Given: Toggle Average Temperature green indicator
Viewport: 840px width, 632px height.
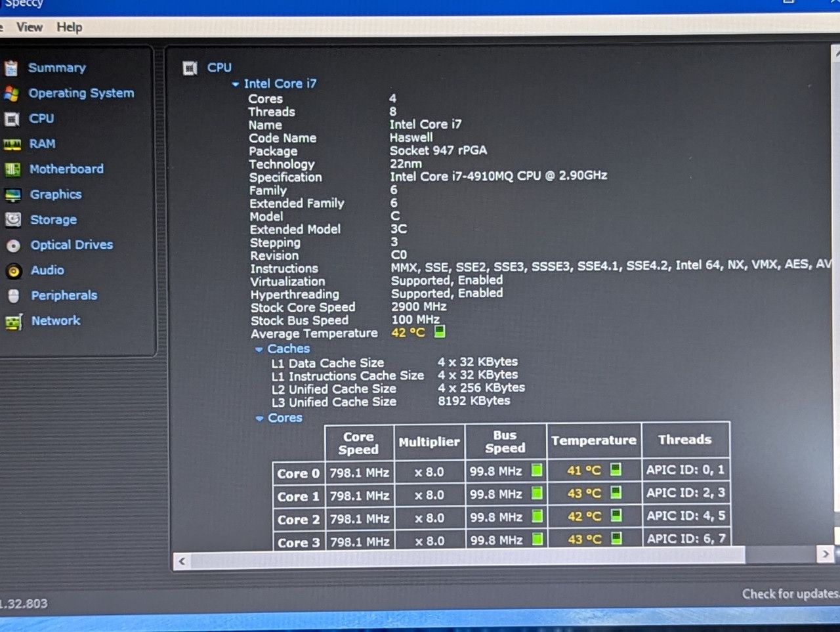Looking at the screenshot, I should [440, 332].
